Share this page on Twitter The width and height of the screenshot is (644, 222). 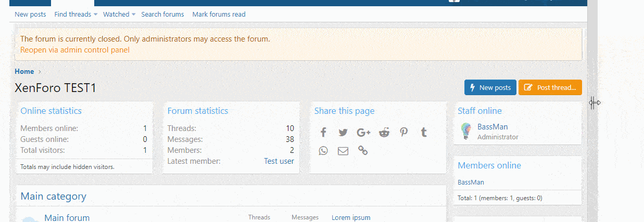pos(343,133)
